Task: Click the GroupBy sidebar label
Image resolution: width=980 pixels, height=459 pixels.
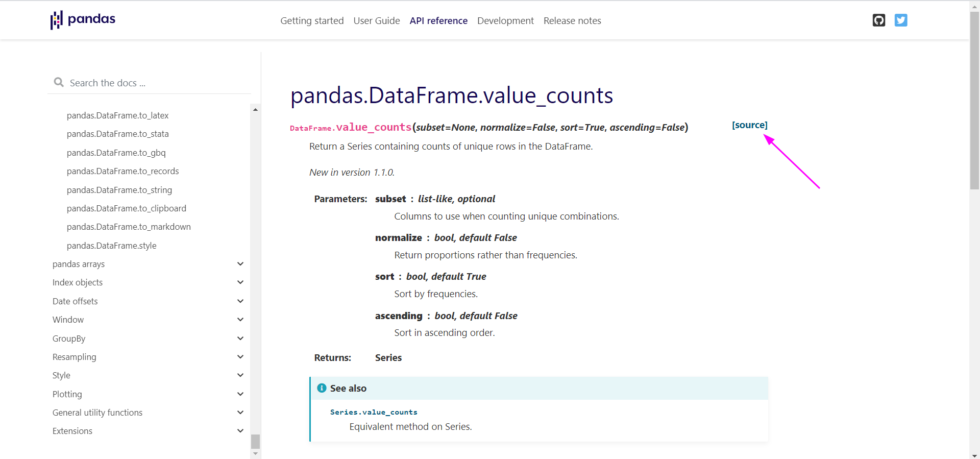Action: (69, 339)
